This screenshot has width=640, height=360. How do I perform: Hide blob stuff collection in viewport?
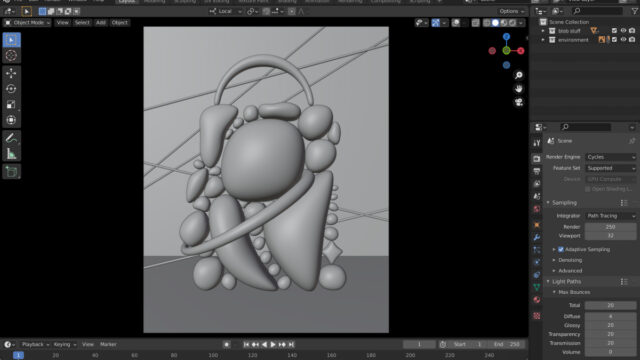[623, 31]
